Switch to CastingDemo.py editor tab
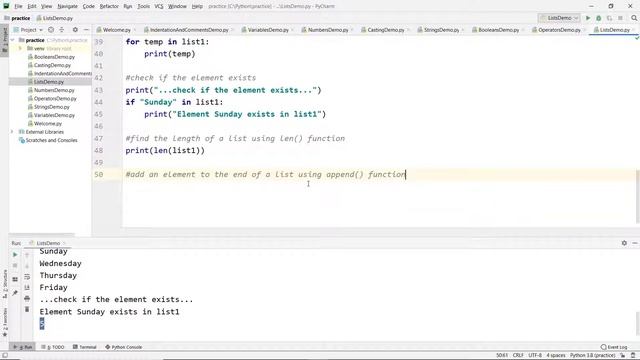The image size is (640, 360). click(386, 30)
